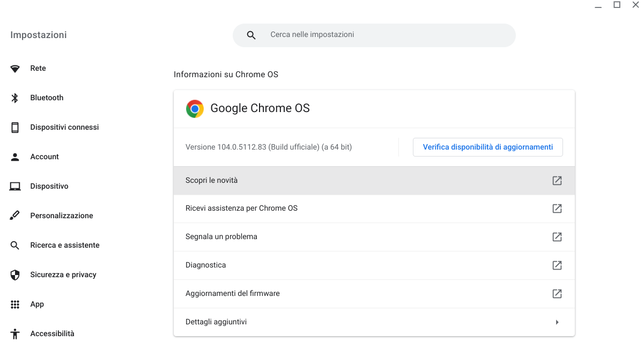The width and height of the screenshot is (644, 356).
Task: Click the shield icon for Sicurezza e privacy
Action: tap(15, 275)
